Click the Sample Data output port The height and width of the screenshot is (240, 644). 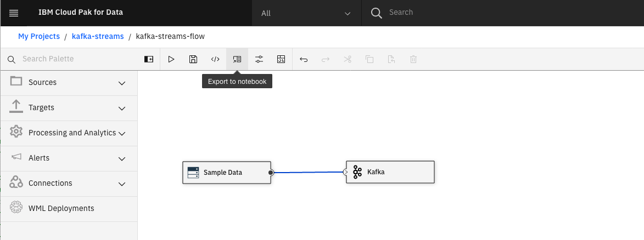[x=271, y=173]
